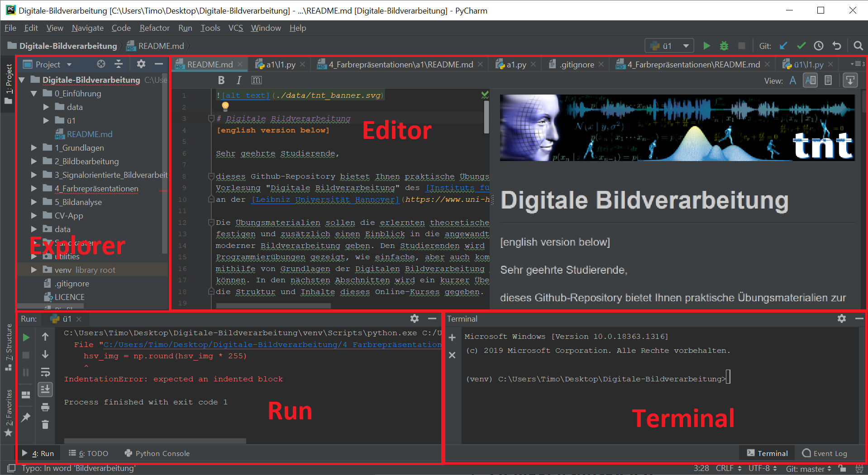Run the ü1 configuration with green play icon

point(706,45)
